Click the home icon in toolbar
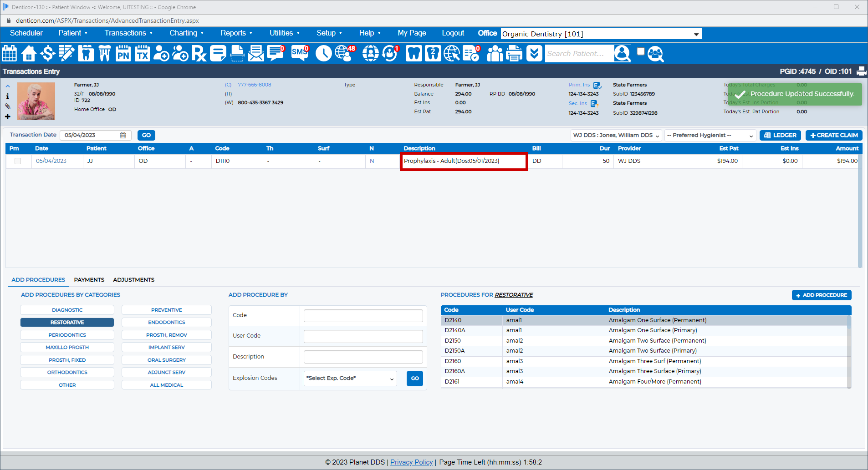The image size is (868, 470). 29,54
